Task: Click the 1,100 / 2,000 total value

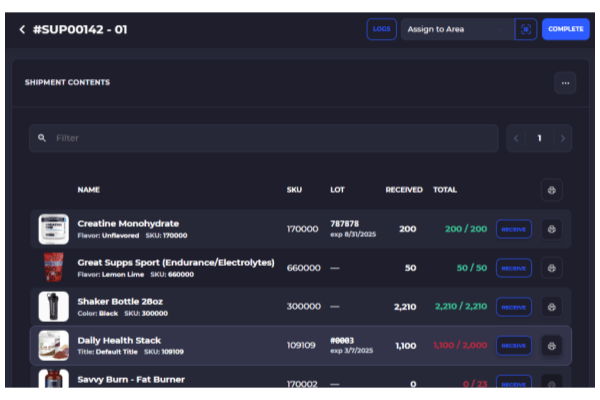Action: click(460, 345)
